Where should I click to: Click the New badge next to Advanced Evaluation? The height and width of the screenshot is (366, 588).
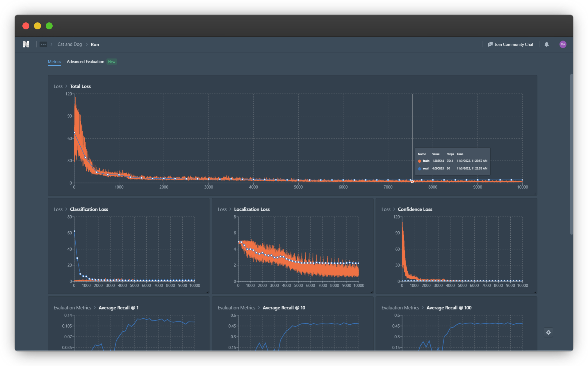click(112, 62)
